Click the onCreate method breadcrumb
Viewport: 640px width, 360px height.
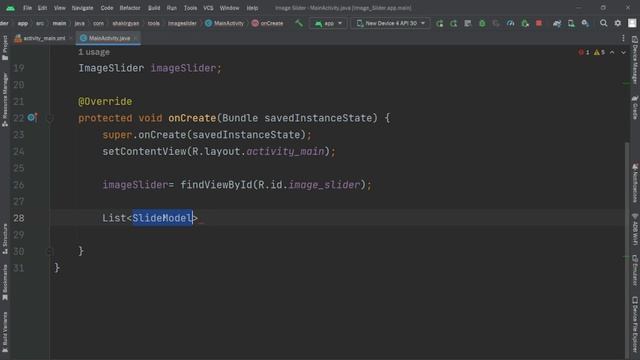click(267, 23)
